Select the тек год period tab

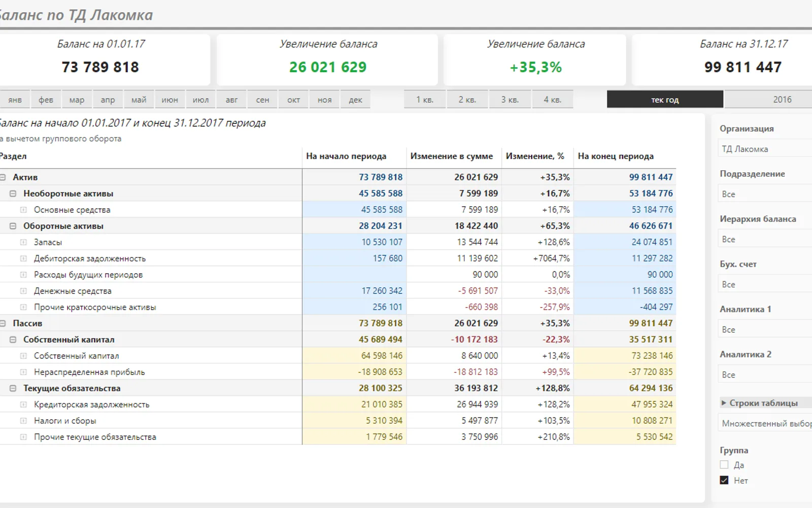coord(665,100)
